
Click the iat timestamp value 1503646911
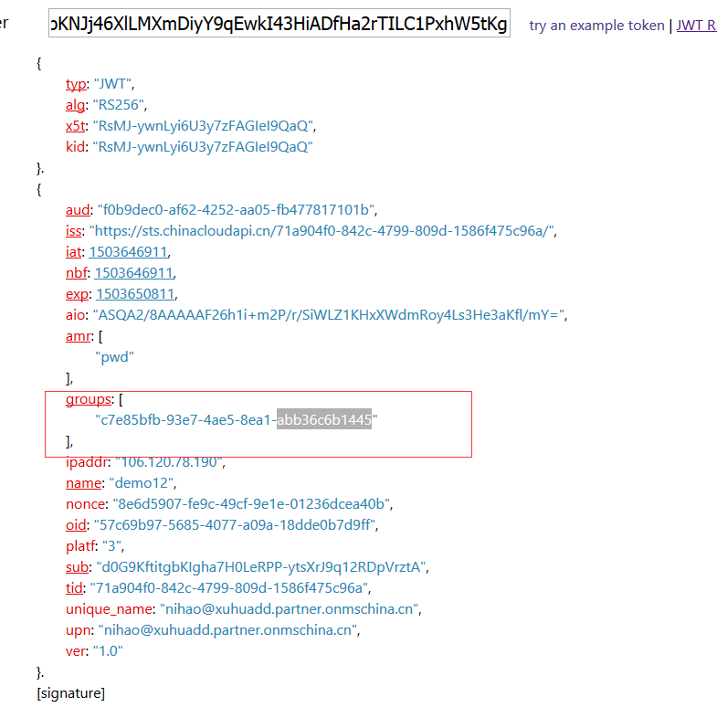click(128, 252)
